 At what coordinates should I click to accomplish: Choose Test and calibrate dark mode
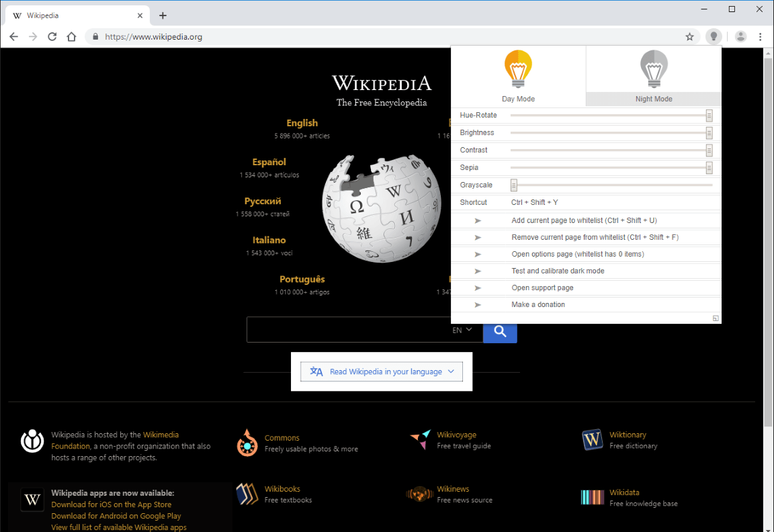coord(558,271)
